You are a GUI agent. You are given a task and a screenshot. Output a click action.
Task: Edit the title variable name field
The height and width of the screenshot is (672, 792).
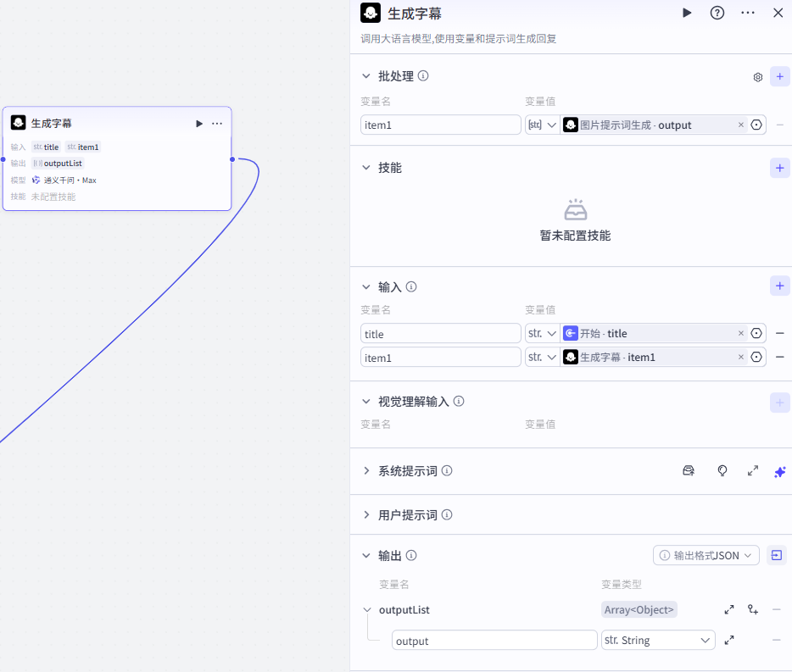point(440,334)
